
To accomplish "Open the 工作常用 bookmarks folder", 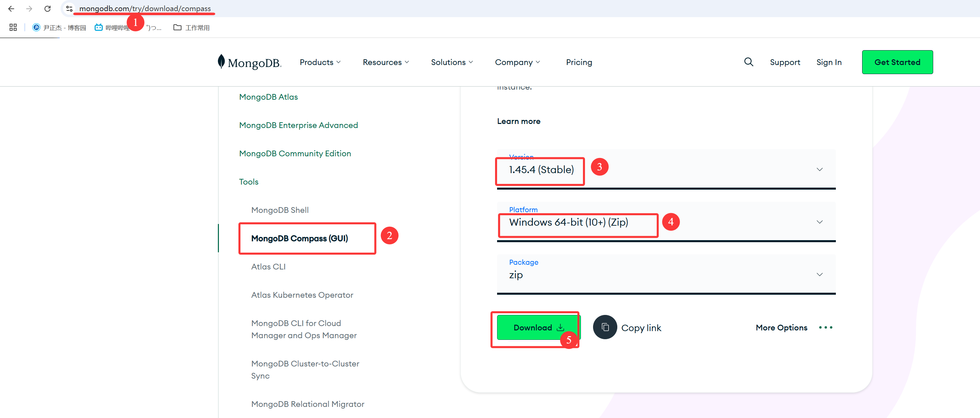I will click(191, 27).
